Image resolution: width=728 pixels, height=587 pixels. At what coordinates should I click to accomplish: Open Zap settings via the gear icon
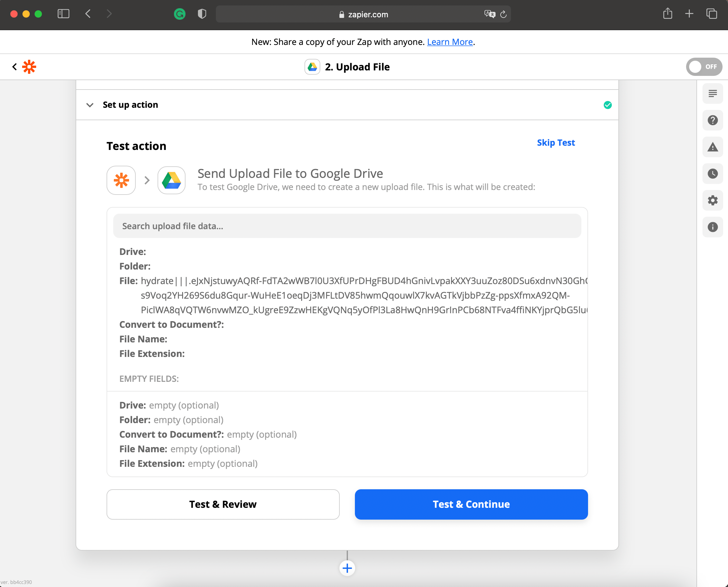tap(713, 200)
